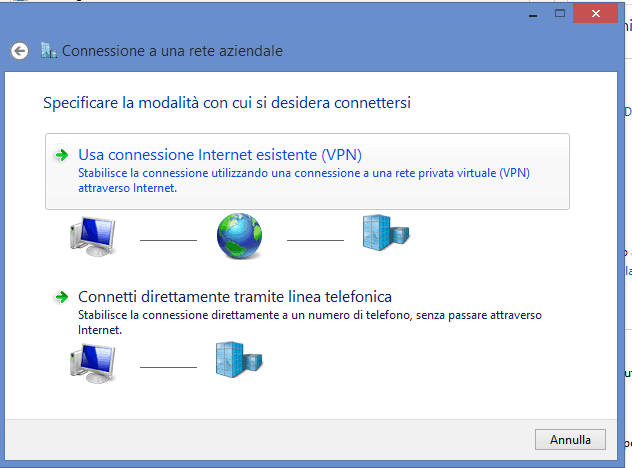This screenshot has width=632, height=468.
Task: Click the VPN option description text
Action: tap(304, 180)
